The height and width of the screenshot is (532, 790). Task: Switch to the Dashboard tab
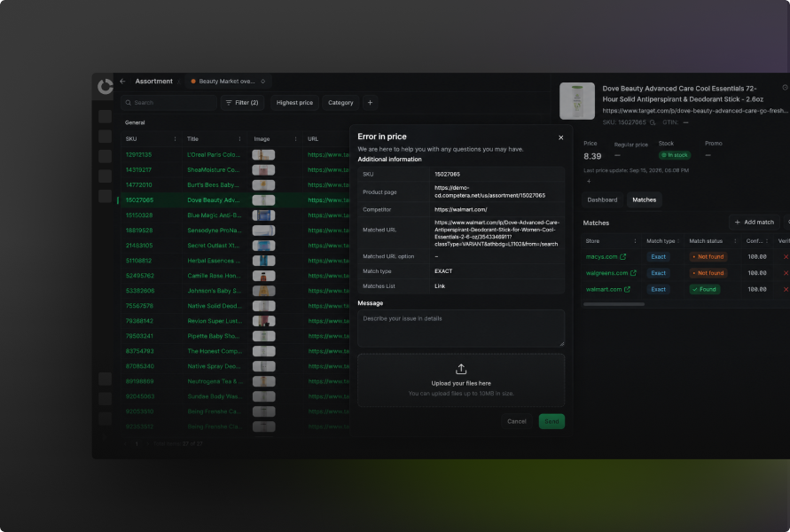[x=602, y=200]
